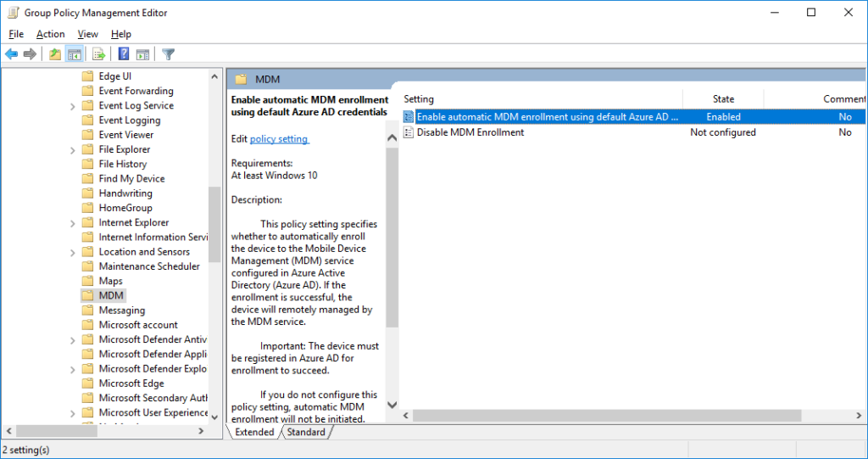Click the Event Logging folder icon
The height and width of the screenshot is (459, 868).
point(87,120)
